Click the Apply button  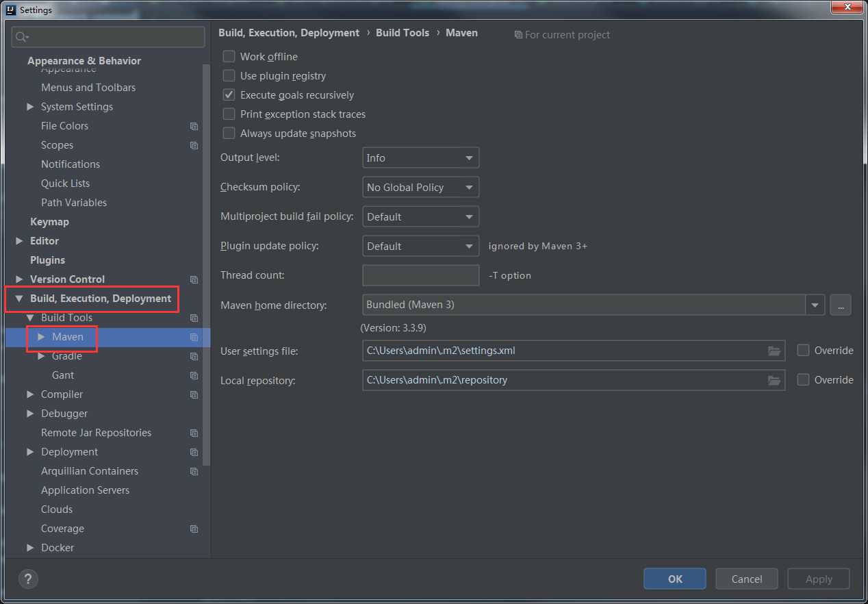[819, 579]
